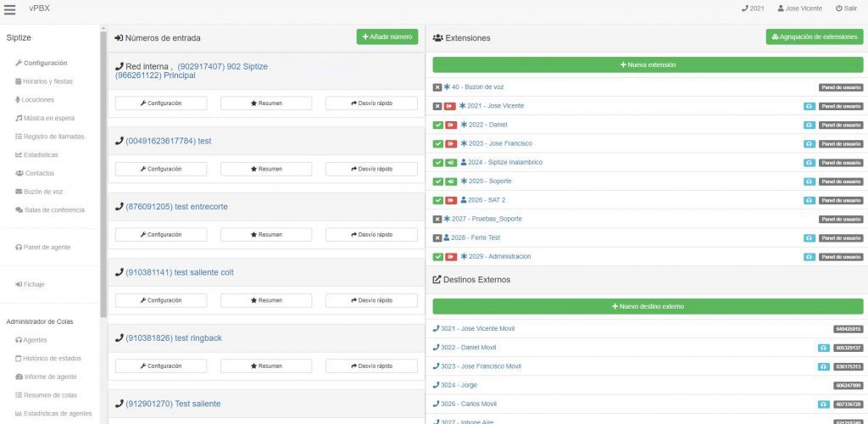The height and width of the screenshot is (424, 868).
Task: Click the headset icon for 2021 Jose Vicente
Action: [810, 106]
